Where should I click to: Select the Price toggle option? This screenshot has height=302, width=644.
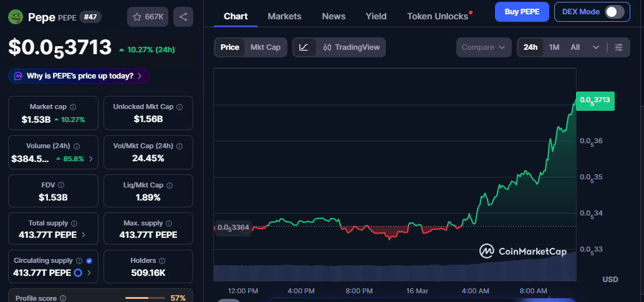[x=230, y=47]
